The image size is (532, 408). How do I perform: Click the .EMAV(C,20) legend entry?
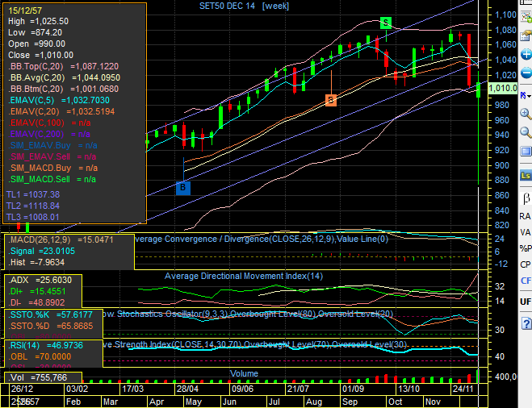coord(61,111)
